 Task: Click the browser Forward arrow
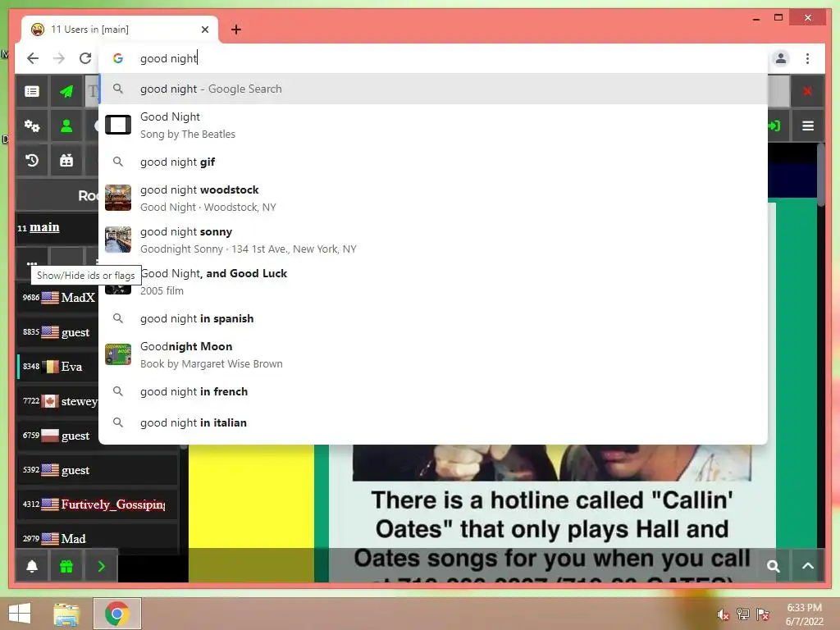59,58
